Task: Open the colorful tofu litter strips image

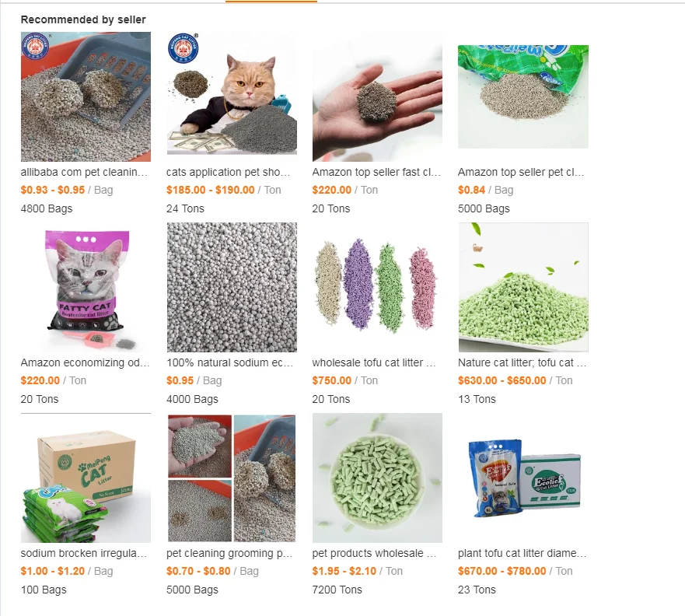Action: pyautogui.click(x=377, y=287)
